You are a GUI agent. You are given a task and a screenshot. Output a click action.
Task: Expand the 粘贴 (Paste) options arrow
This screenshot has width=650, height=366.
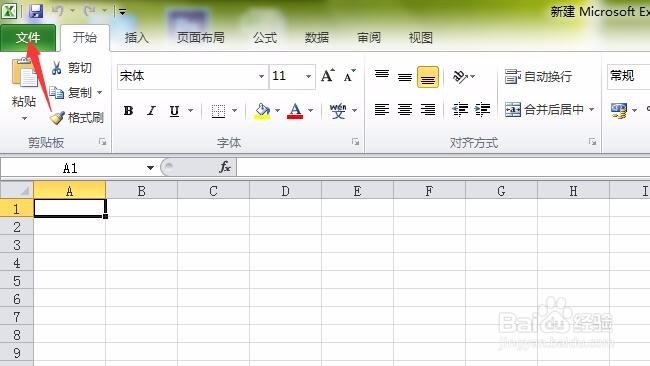tap(24, 119)
